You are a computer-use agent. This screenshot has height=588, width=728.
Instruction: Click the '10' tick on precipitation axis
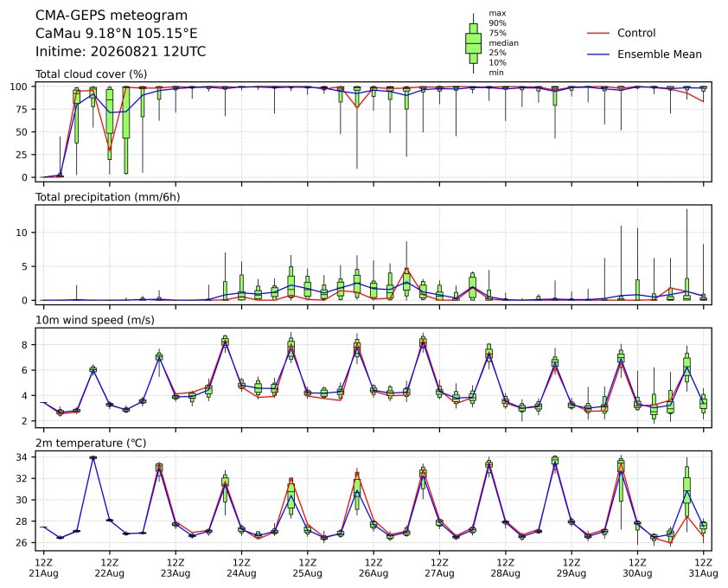(22, 233)
